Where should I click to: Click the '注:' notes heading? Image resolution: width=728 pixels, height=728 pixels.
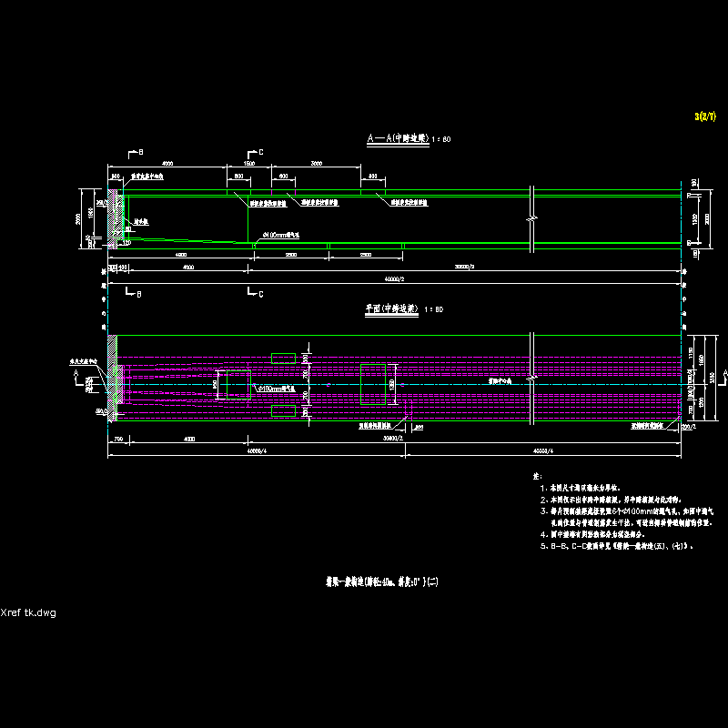(x=537, y=476)
